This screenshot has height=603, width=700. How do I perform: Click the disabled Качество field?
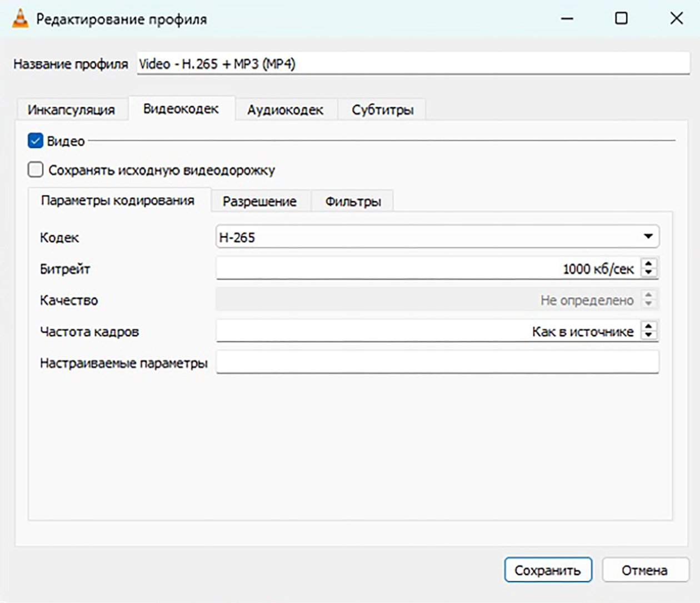[x=437, y=300]
